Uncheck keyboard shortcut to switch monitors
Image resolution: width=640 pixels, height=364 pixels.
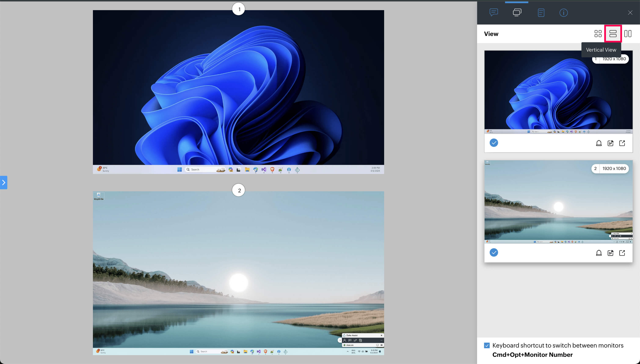pyautogui.click(x=487, y=345)
